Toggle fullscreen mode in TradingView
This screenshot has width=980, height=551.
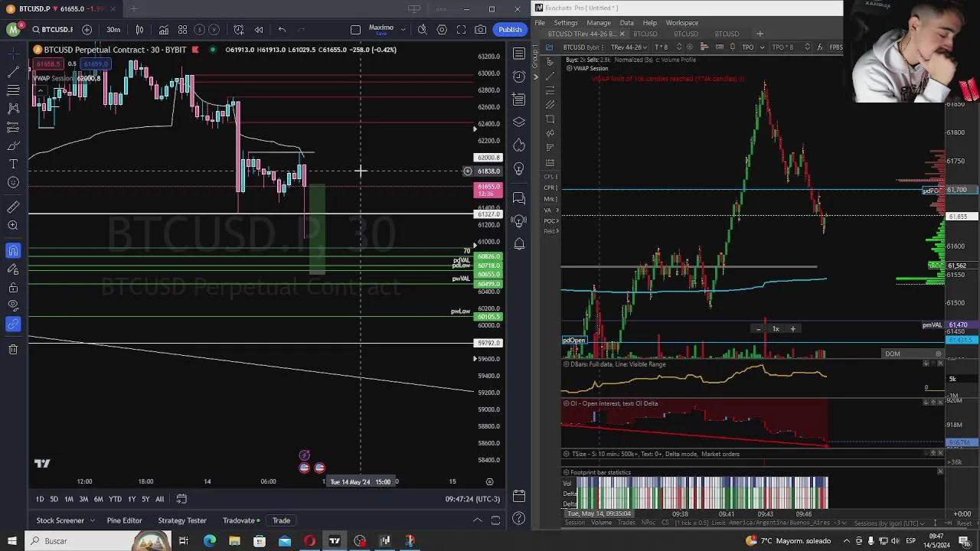[x=461, y=30]
